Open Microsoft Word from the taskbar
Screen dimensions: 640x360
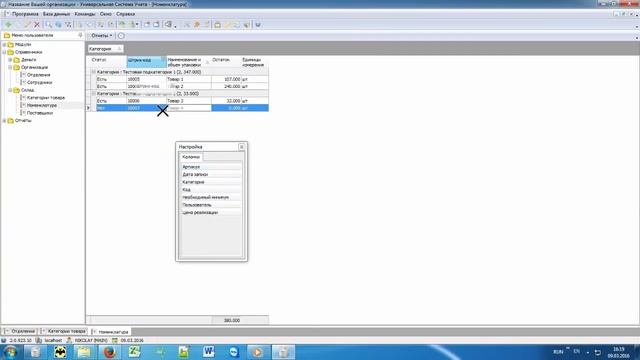pos(209,352)
